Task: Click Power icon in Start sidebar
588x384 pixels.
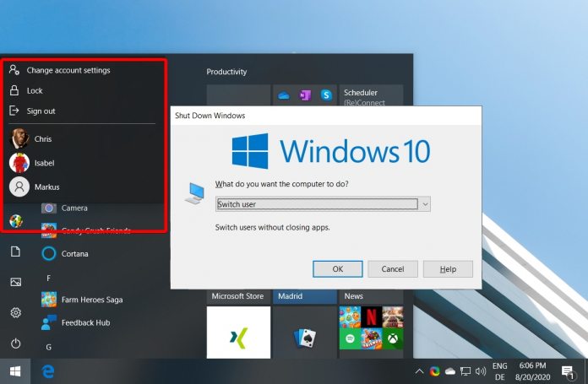Action: pos(15,343)
